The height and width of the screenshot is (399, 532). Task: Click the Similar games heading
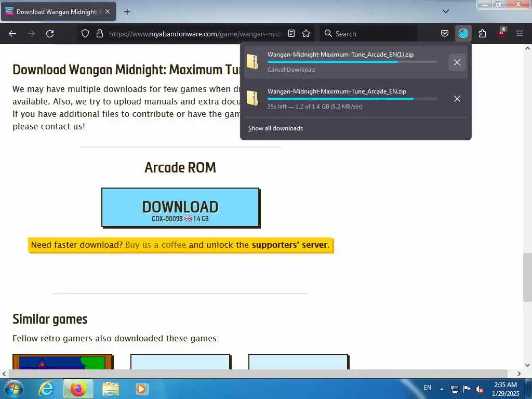click(x=50, y=320)
